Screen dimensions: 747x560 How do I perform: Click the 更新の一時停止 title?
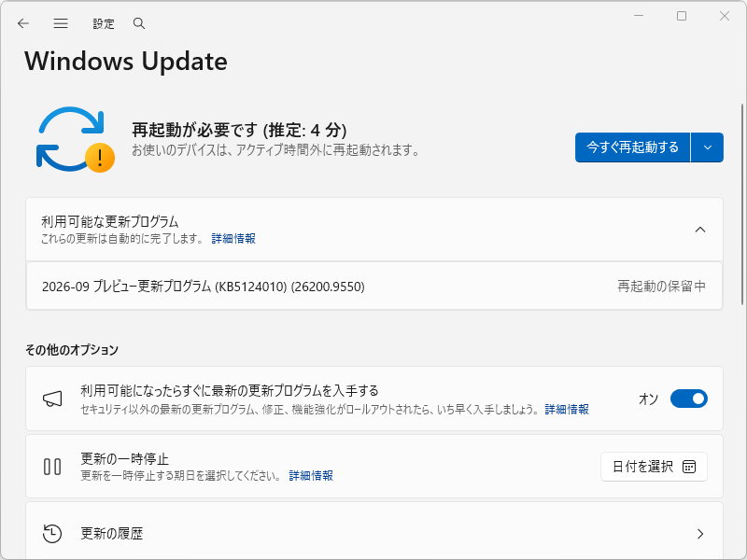(124, 459)
